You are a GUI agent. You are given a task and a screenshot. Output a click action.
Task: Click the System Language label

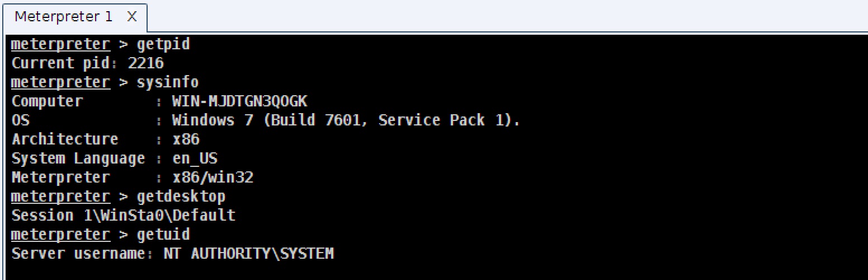click(x=78, y=158)
